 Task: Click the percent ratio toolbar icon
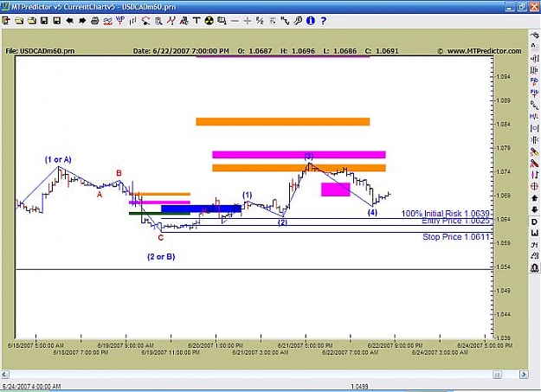(260, 21)
